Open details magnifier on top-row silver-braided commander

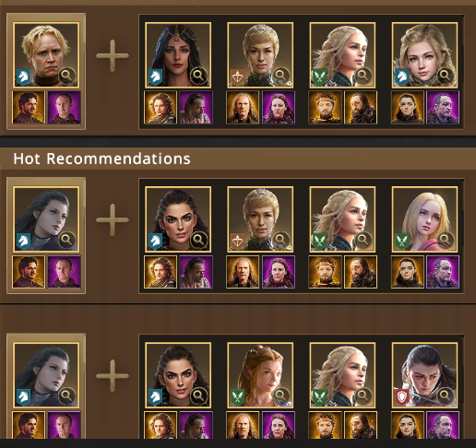363,76
